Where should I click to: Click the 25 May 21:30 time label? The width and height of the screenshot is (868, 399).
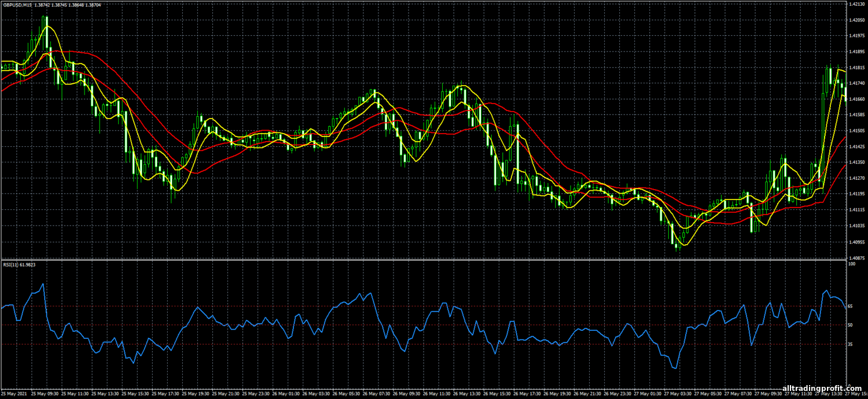click(x=226, y=393)
